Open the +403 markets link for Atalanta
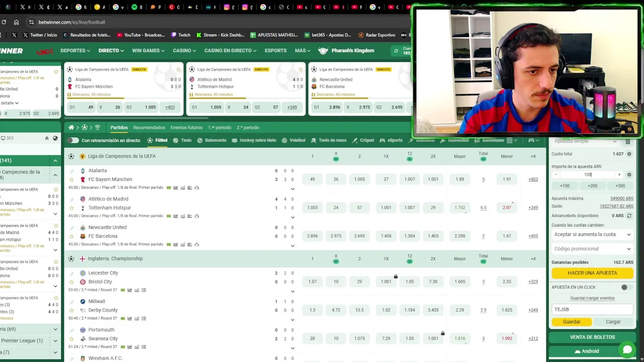Screen dimensions: 644x362 (533, 179)
